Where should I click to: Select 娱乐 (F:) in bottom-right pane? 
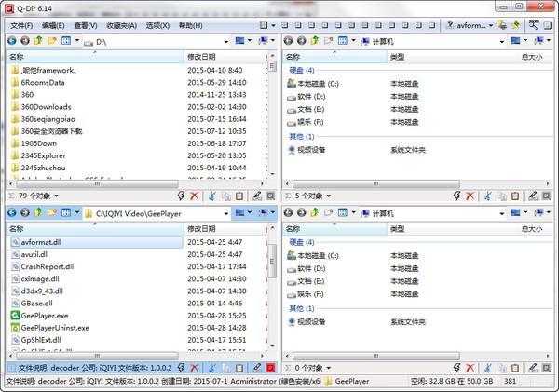pyautogui.click(x=310, y=294)
